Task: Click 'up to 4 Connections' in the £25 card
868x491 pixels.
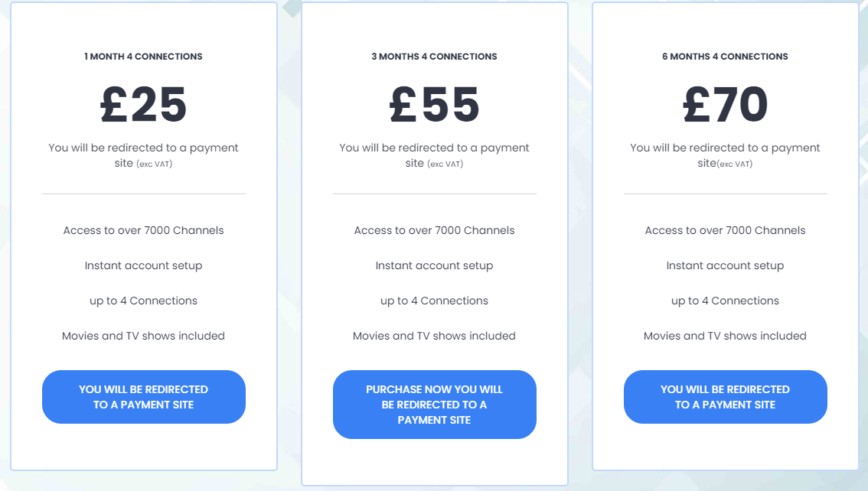Action: [143, 301]
